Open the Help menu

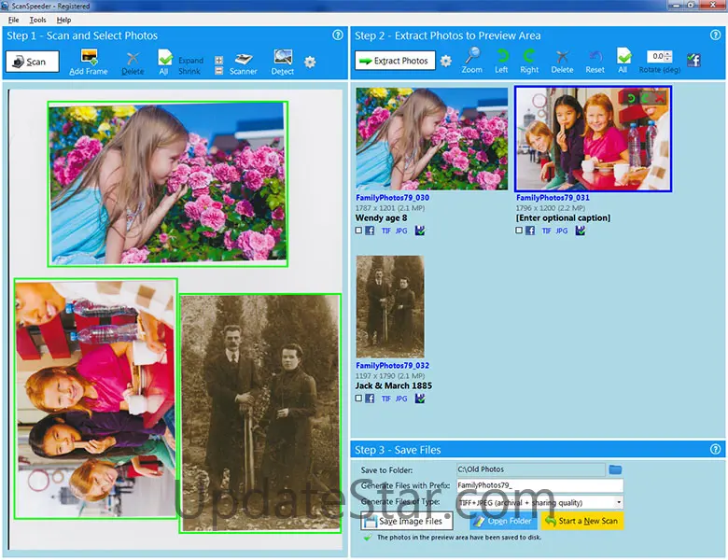click(63, 20)
